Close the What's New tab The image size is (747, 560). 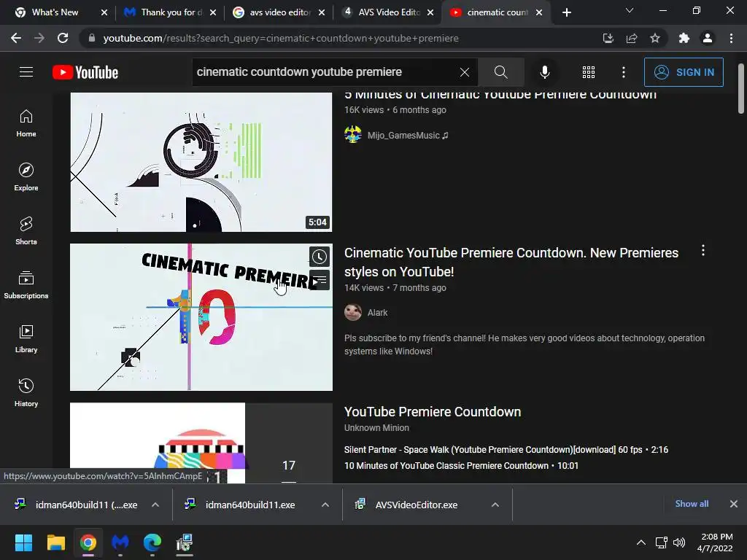pos(104,12)
